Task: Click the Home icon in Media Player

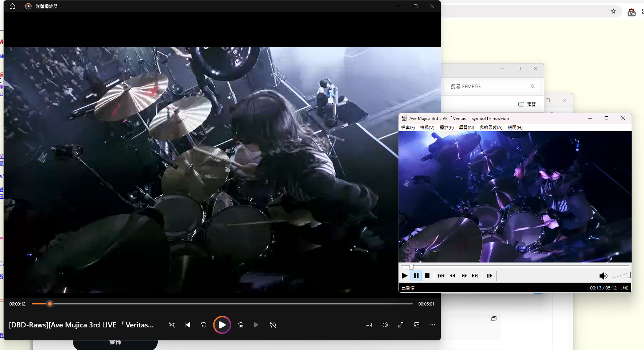Action: [x=12, y=6]
